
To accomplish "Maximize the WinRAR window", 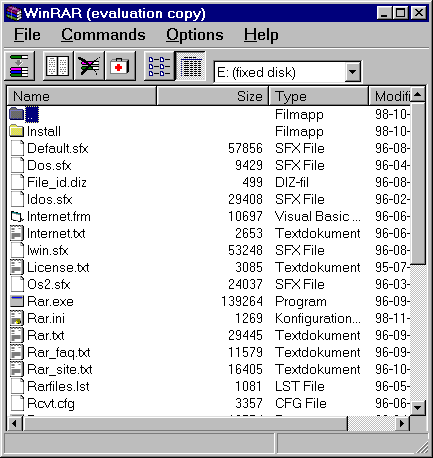I will 400,13.
